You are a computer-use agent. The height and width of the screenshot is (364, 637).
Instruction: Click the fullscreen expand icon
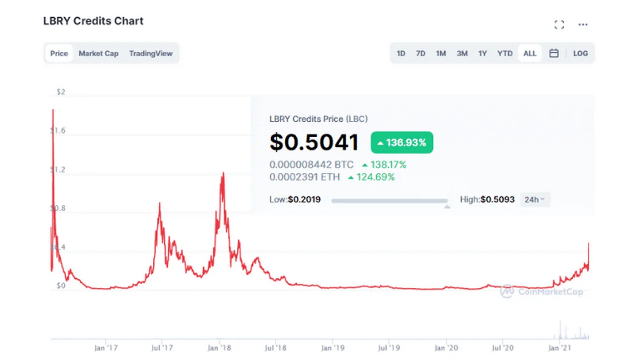(559, 25)
